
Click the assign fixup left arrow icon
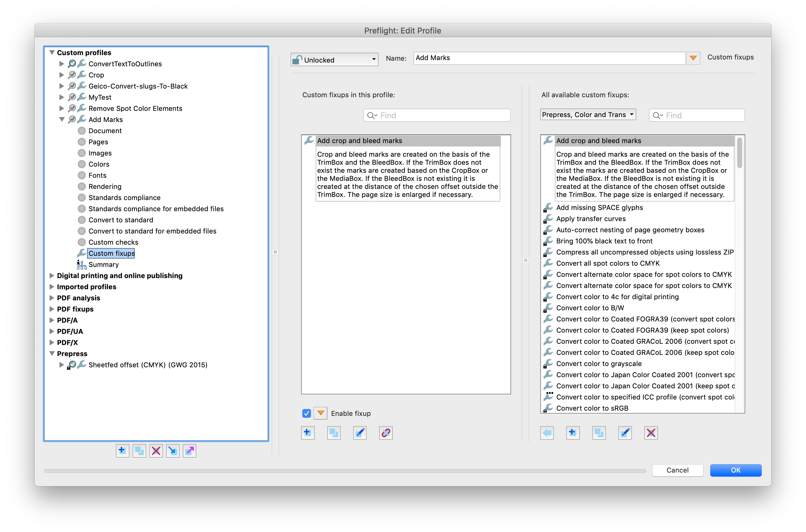[x=547, y=433]
